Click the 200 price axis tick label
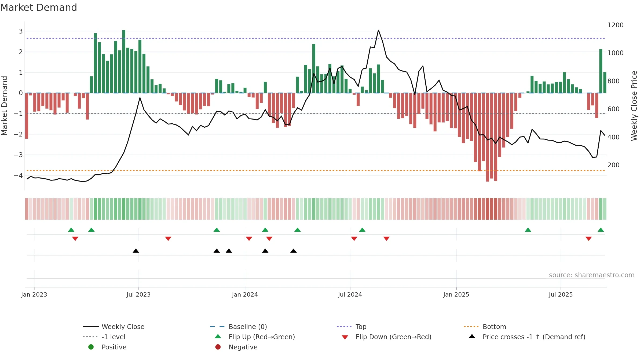This screenshot has width=644, height=362. [613, 165]
